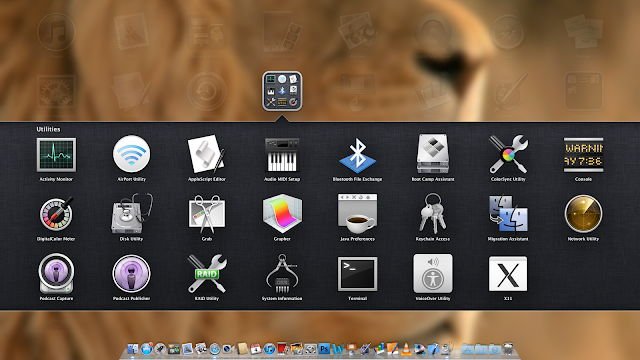
Task: Open ColorSync Utility
Action: pyautogui.click(x=508, y=154)
